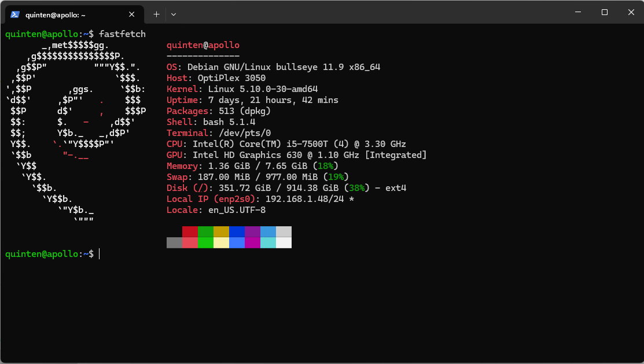Close the Windows Terminal window
This screenshot has width=644, height=364.
(x=631, y=12)
